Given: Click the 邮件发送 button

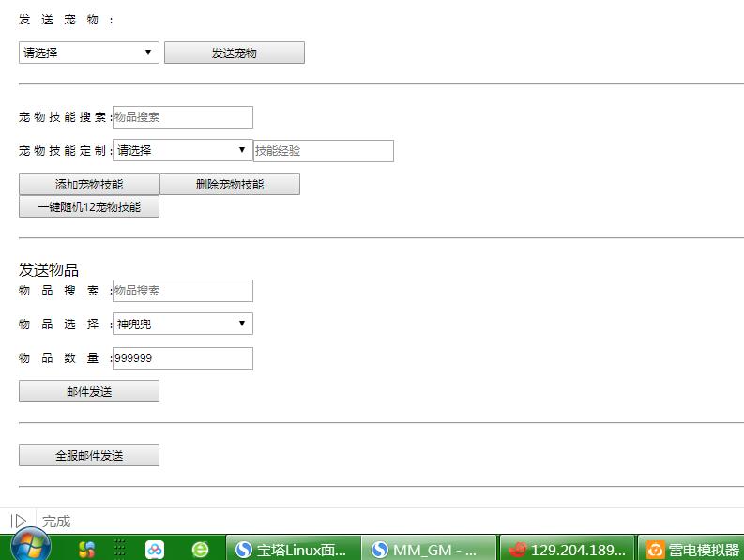Looking at the screenshot, I should pos(89,391).
